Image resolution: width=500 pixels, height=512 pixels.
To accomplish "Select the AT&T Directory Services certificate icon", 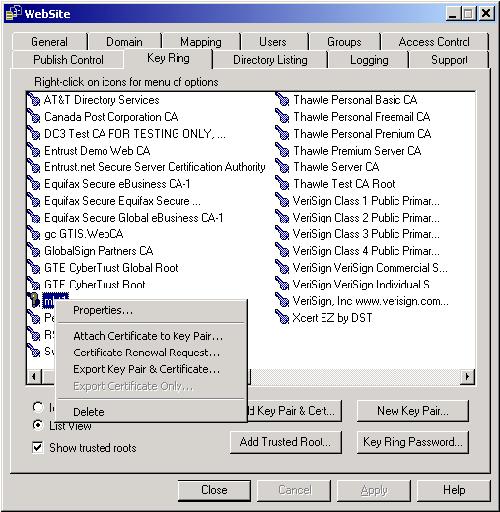I will click(x=34, y=99).
